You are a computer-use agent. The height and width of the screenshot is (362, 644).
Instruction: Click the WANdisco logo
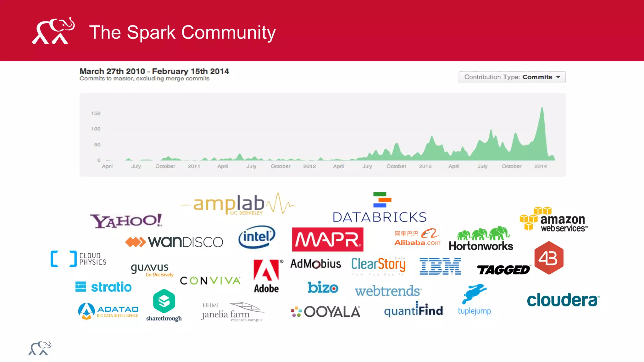[x=174, y=242]
